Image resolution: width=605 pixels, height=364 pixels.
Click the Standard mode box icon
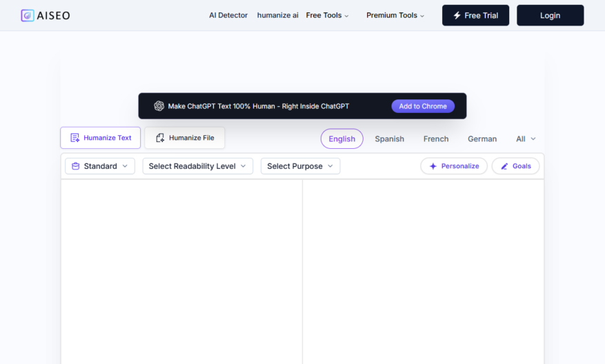[76, 166]
